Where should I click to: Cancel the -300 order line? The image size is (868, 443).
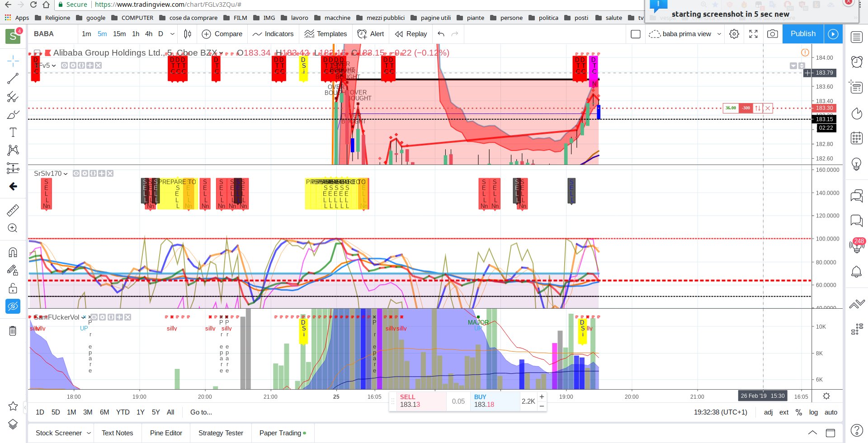(x=768, y=108)
